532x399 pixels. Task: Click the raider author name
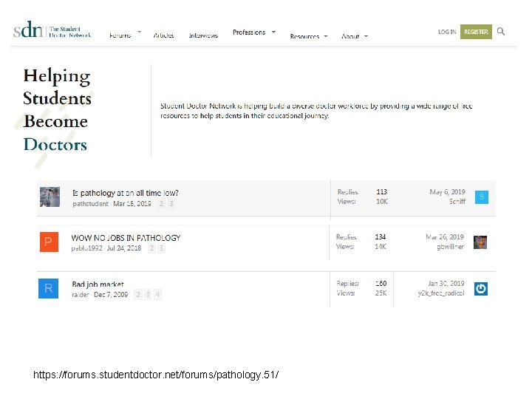tap(80, 295)
